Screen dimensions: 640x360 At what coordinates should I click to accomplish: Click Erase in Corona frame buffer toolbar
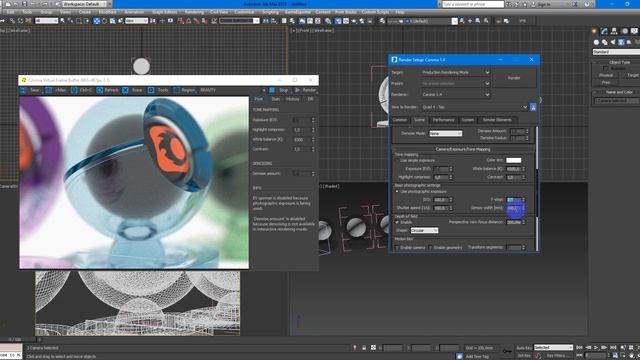[x=133, y=90]
